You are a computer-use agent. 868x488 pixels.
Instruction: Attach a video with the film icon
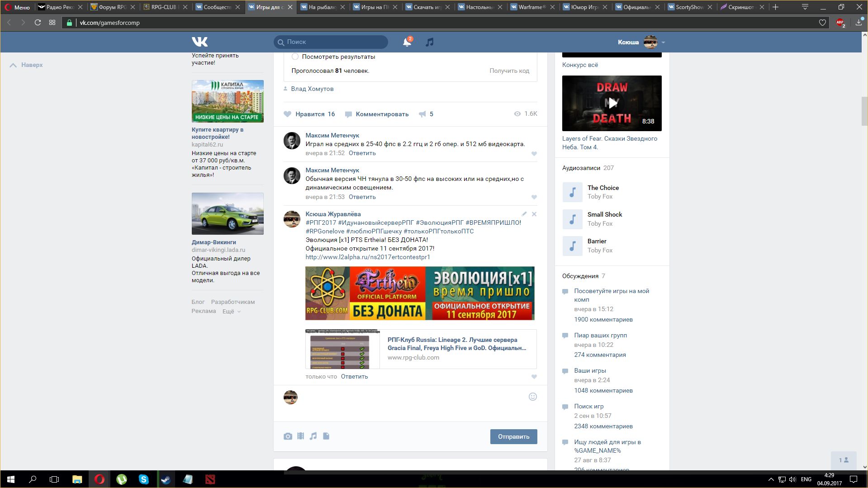(x=300, y=436)
